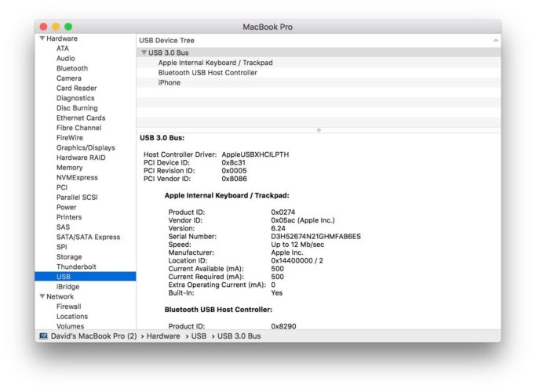Select PCI in the sidebar
Image resolution: width=536 pixels, height=392 pixels.
pos(62,187)
